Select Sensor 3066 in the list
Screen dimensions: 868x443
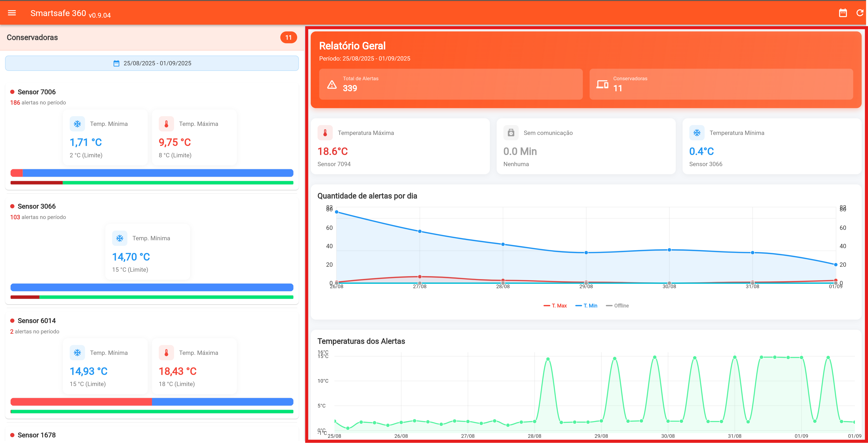tap(36, 206)
